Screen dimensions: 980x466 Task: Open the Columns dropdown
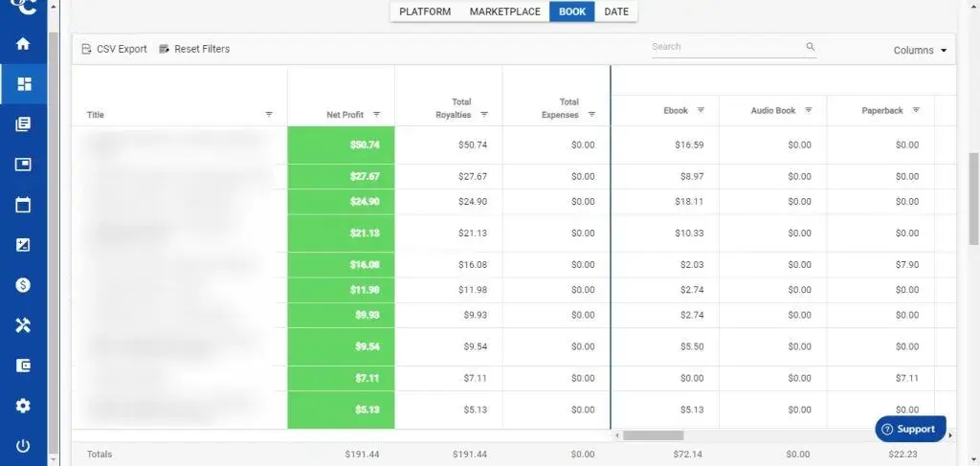[920, 51]
